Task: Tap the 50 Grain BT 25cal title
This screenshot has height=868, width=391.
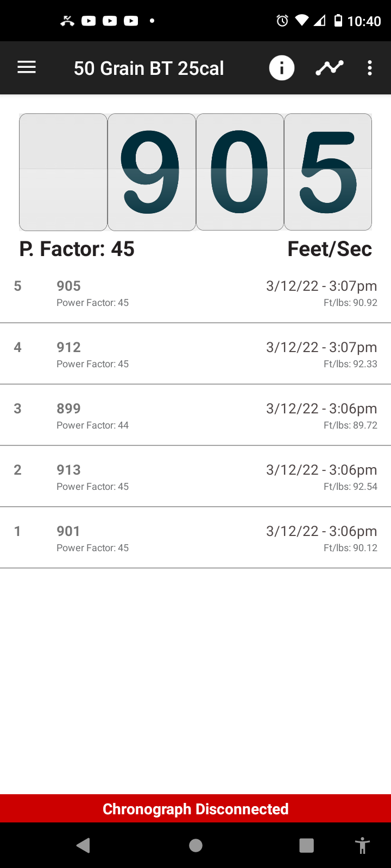Action: point(149,68)
